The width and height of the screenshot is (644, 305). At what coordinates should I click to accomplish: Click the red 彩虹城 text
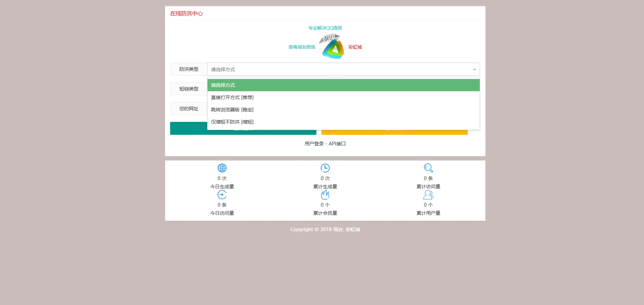pos(355,47)
